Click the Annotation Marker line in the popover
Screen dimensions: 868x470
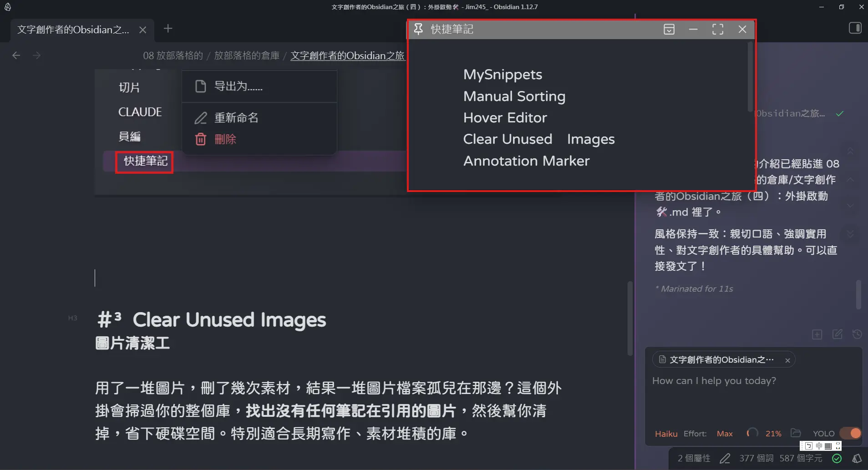coord(526,161)
